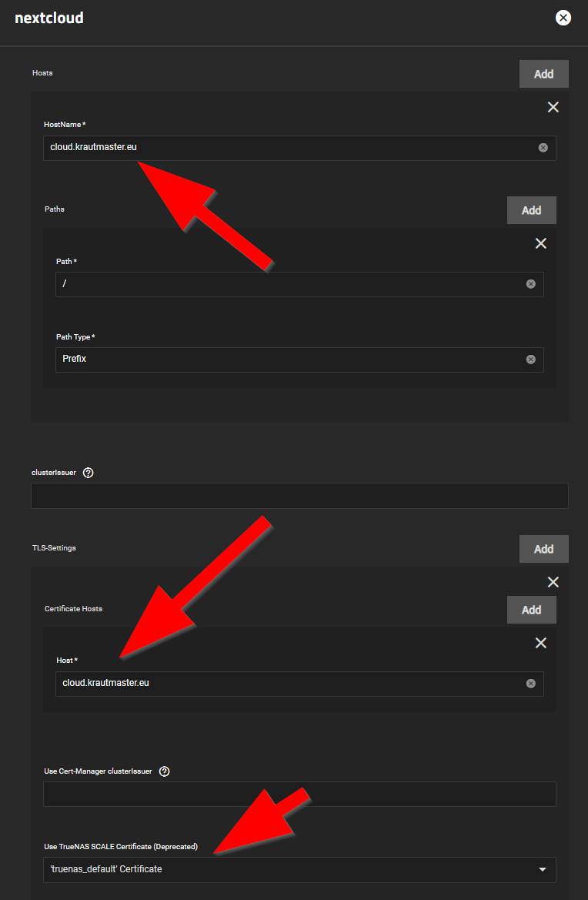Open the TrueNAS SCALE Certificate dropdown

(x=299, y=869)
